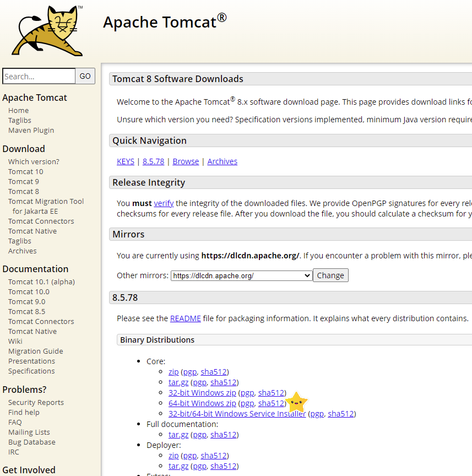472x476 pixels.
Task: Open the FAQ link
Action: point(15,422)
